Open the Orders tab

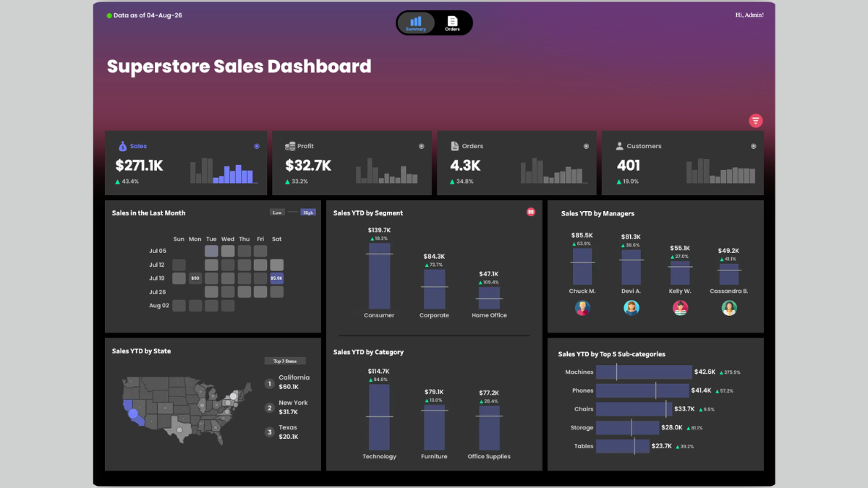tap(452, 23)
